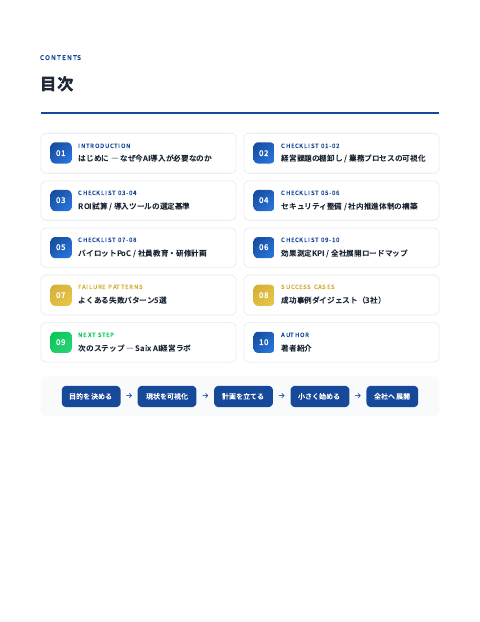
Task: Click the blue 10 number badge
Action: (263, 342)
